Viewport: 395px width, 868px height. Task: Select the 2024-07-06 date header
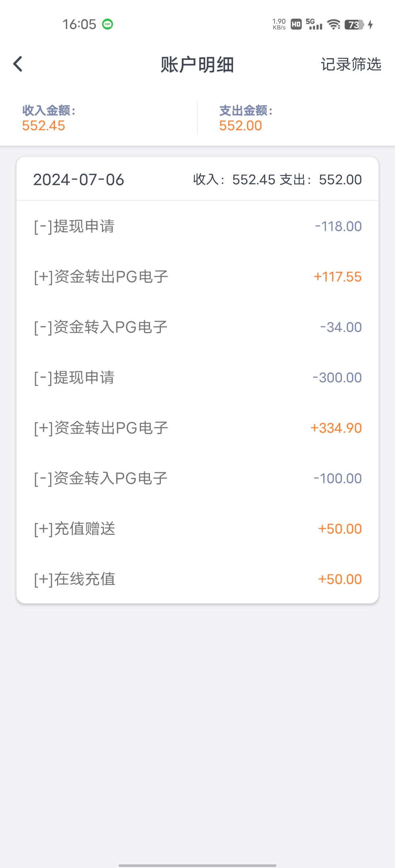(x=79, y=180)
